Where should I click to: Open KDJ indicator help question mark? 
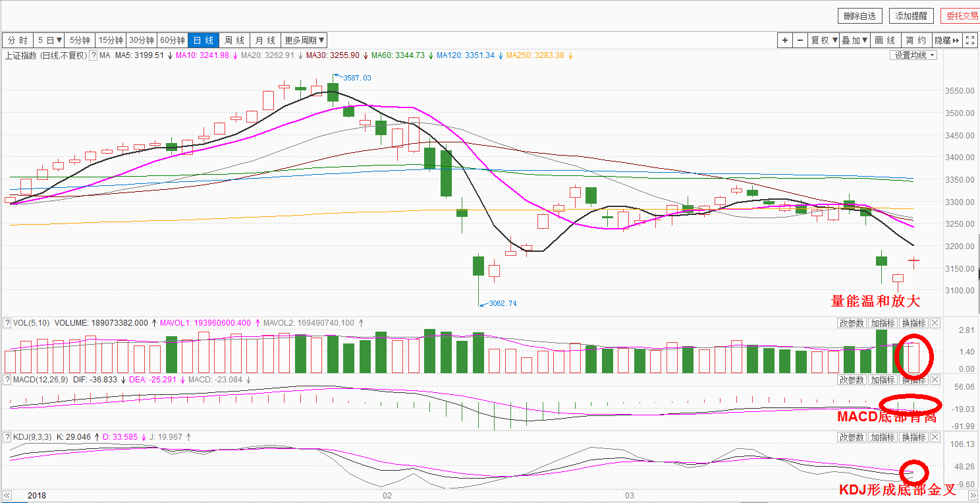(x=7, y=437)
